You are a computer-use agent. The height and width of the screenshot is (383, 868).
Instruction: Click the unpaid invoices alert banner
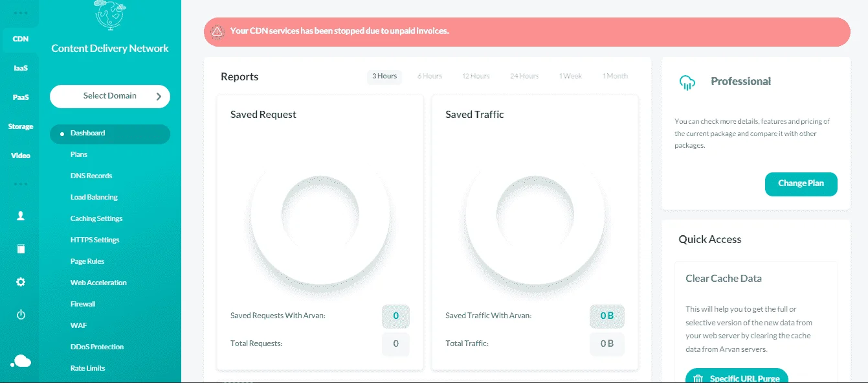(x=527, y=32)
